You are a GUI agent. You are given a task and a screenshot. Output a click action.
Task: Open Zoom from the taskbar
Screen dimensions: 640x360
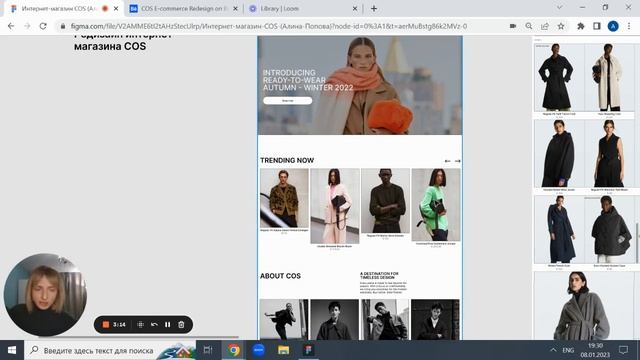pyautogui.click(x=258, y=350)
